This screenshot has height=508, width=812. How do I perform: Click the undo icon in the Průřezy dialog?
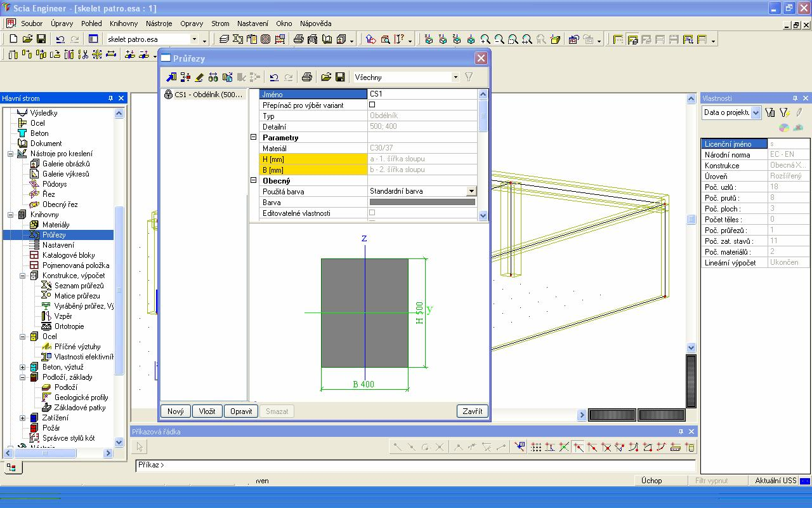(x=274, y=77)
